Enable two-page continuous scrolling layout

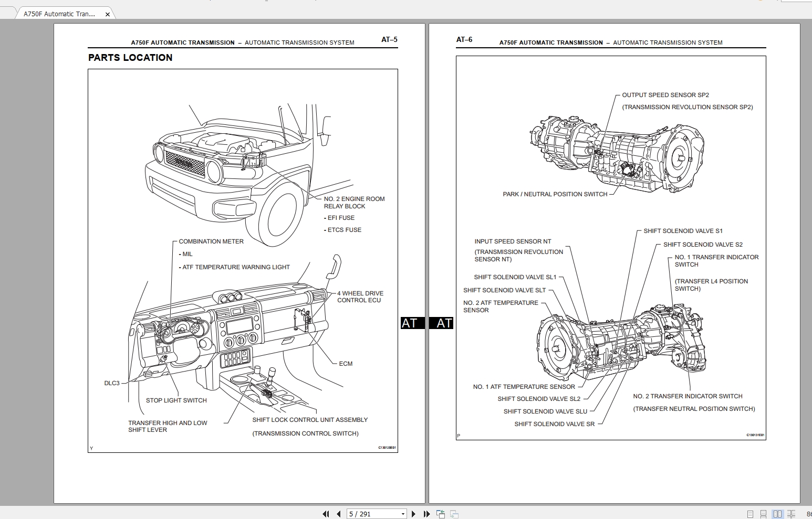(792, 514)
